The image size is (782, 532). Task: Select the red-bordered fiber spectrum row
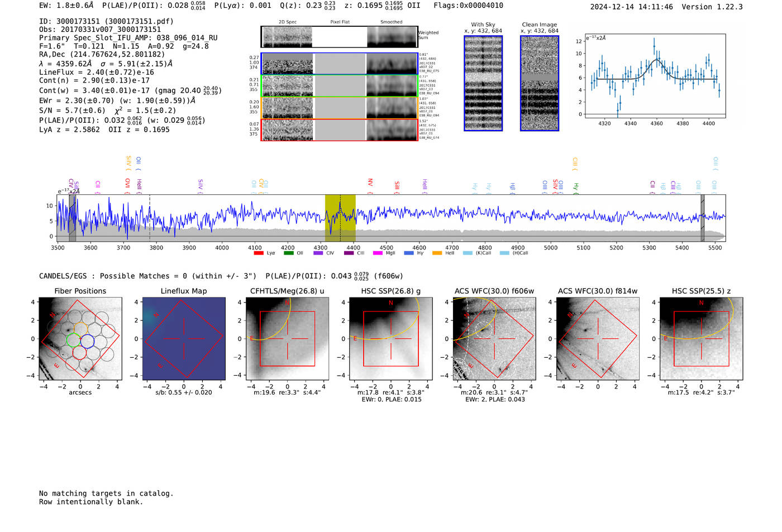click(x=340, y=130)
